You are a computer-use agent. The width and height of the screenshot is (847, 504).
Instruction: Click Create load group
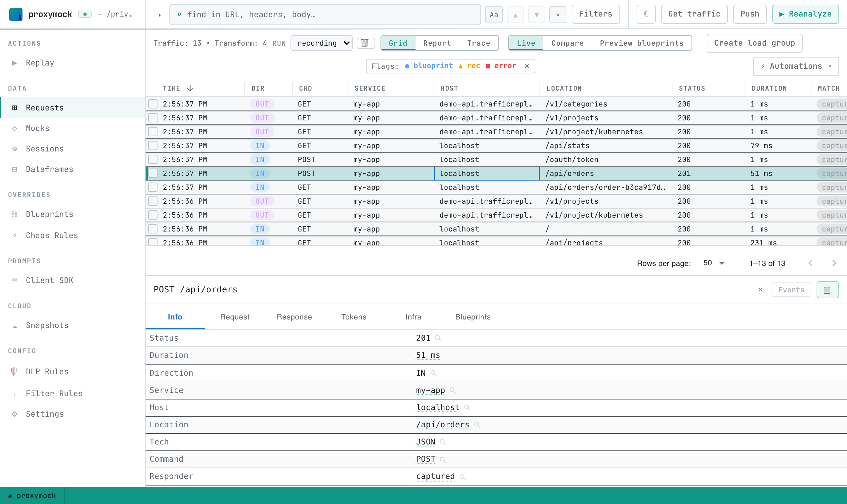click(x=754, y=43)
